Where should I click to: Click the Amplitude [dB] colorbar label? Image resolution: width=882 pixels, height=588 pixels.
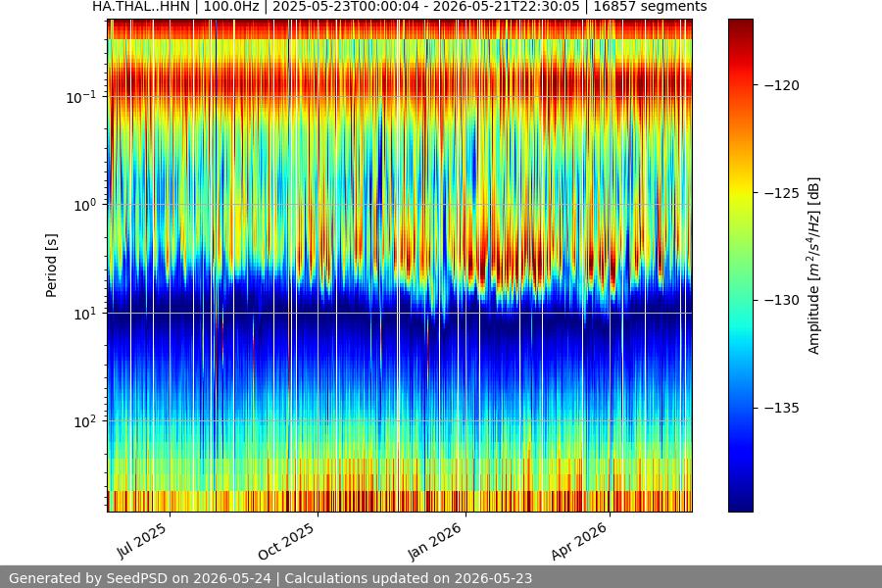(814, 266)
